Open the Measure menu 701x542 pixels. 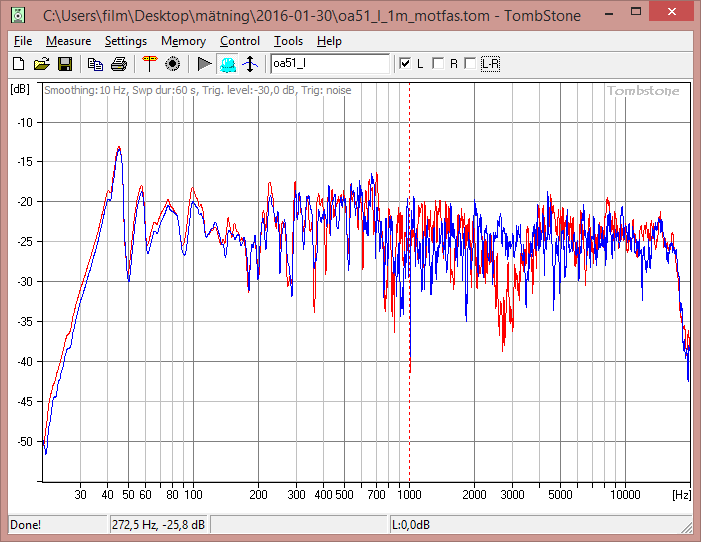(68, 41)
